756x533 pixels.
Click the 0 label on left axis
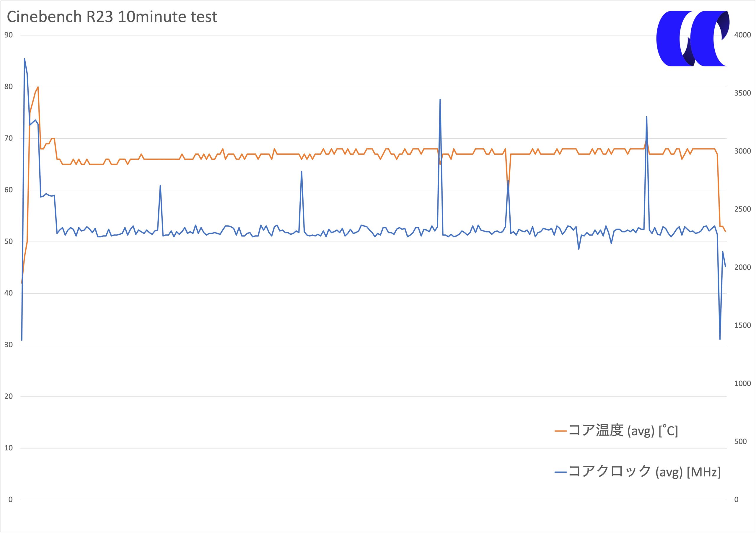click(x=11, y=499)
